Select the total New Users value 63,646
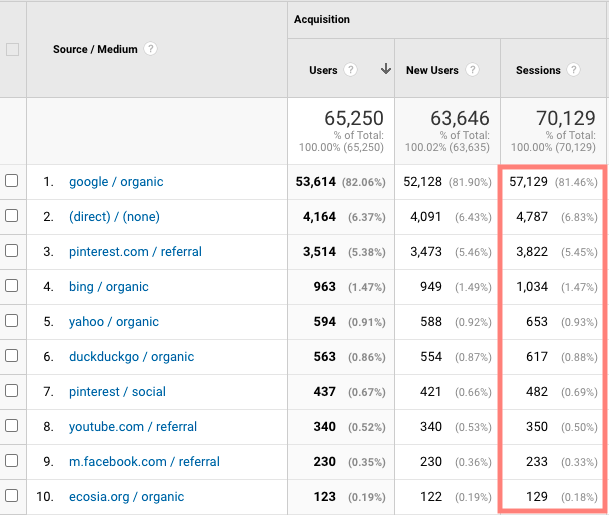The width and height of the screenshot is (609, 515). pos(460,118)
